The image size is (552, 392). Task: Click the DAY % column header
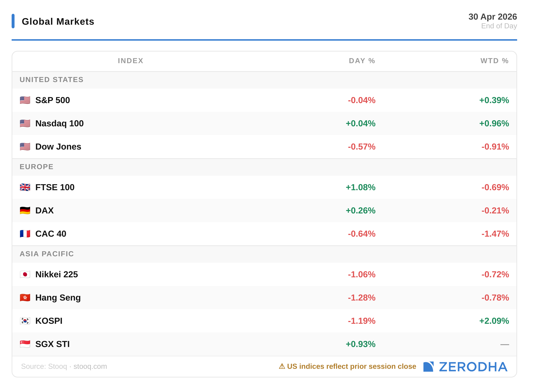(362, 61)
